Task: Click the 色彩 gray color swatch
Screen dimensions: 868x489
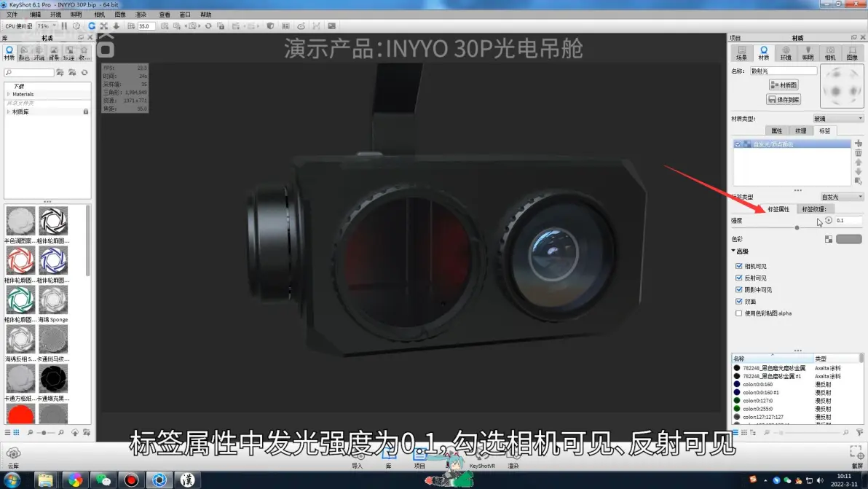Action: [848, 239]
